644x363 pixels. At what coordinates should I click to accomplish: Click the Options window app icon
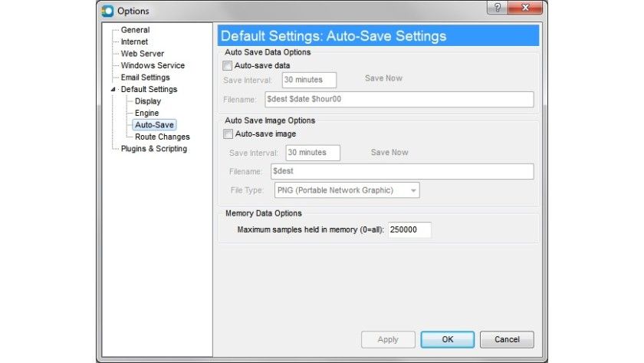(x=107, y=11)
